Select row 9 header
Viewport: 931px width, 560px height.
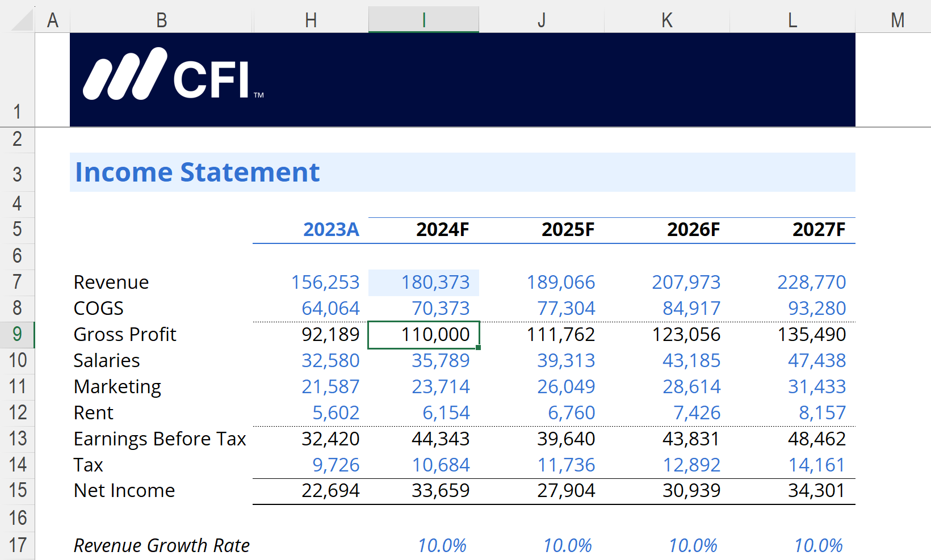point(17,334)
